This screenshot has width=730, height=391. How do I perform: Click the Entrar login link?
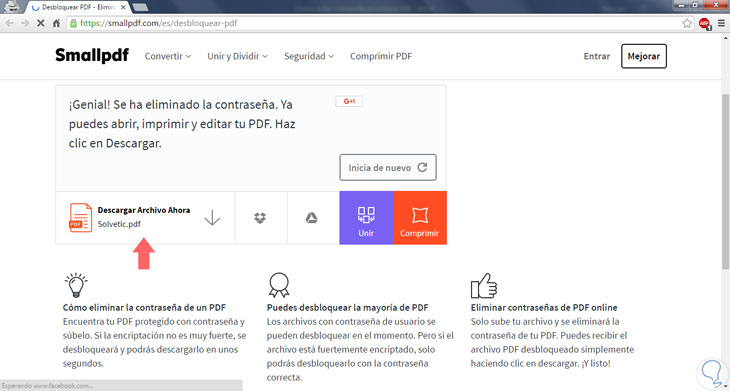point(596,56)
